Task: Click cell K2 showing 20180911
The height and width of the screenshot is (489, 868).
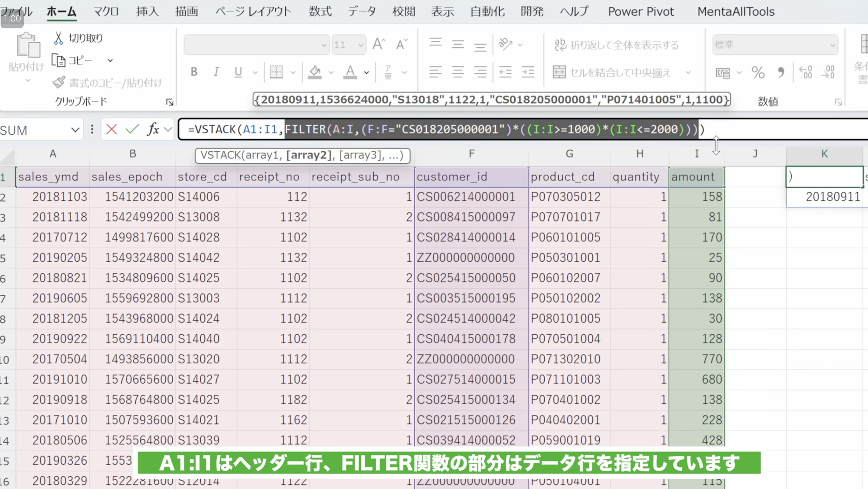Action: pyautogui.click(x=824, y=197)
